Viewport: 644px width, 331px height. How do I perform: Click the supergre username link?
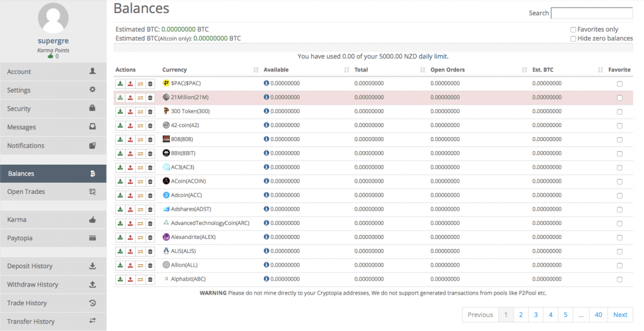[x=53, y=40]
